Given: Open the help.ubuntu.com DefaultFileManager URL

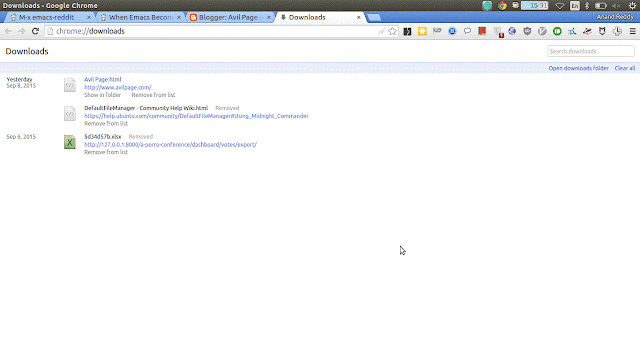Looking at the screenshot, I should click(196, 116).
